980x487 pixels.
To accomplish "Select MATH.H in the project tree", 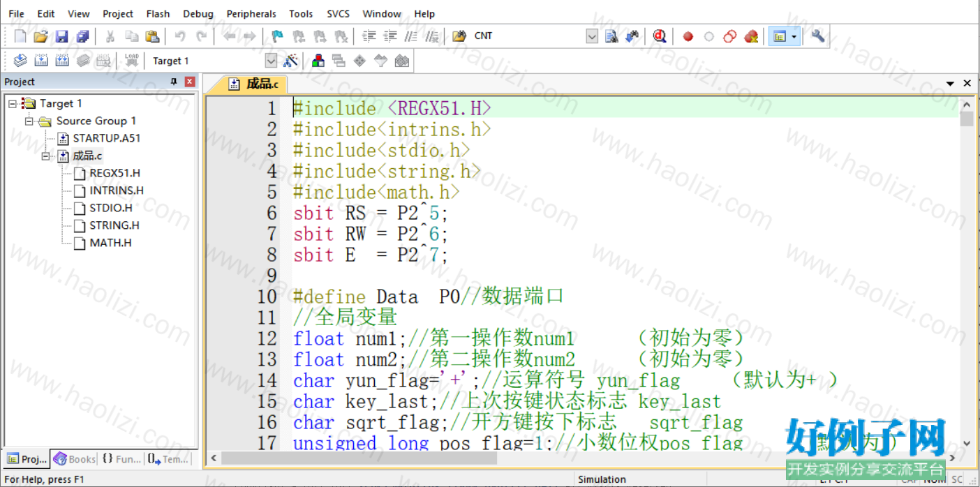I will (110, 243).
